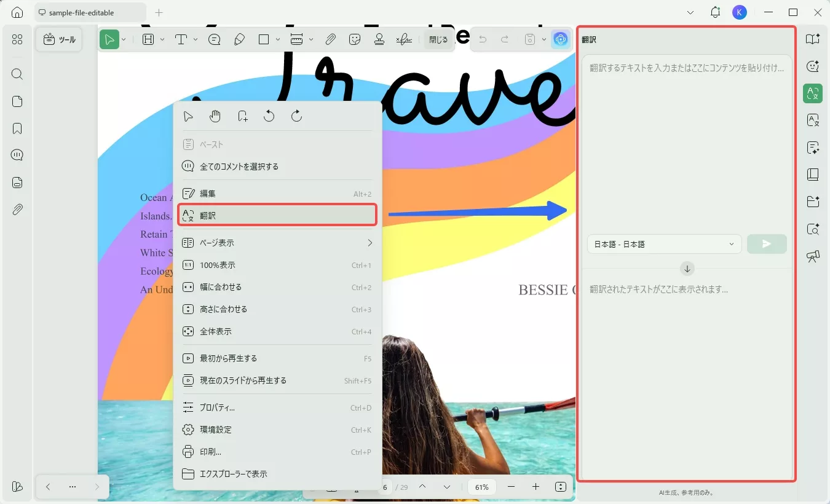Viewport: 830px width, 504px height.
Task: Open the comment note tool
Action: (213, 39)
